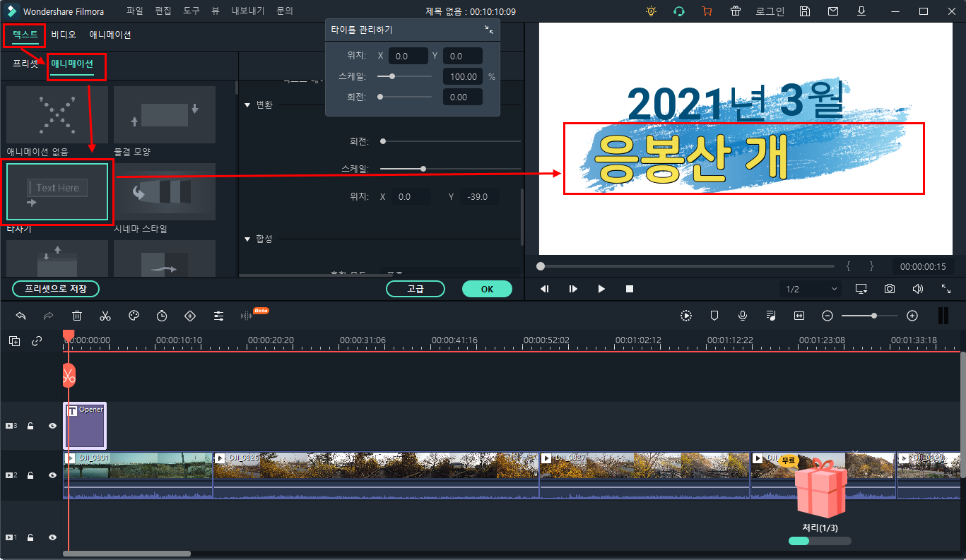Screen dimensions: 966x560
Task: Open the 편집 menu
Action: coord(163,11)
